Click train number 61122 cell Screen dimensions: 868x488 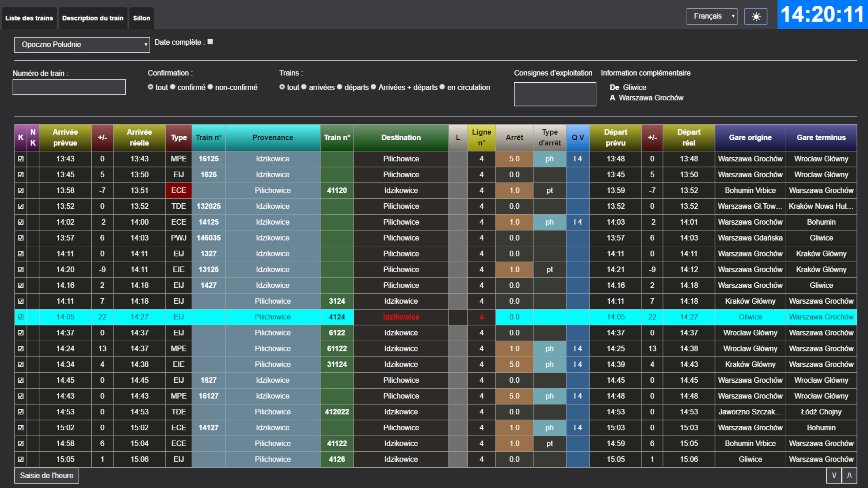click(337, 348)
